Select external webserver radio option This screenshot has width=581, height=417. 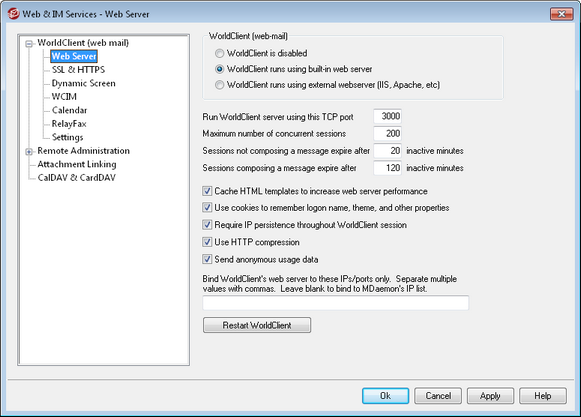[220, 85]
